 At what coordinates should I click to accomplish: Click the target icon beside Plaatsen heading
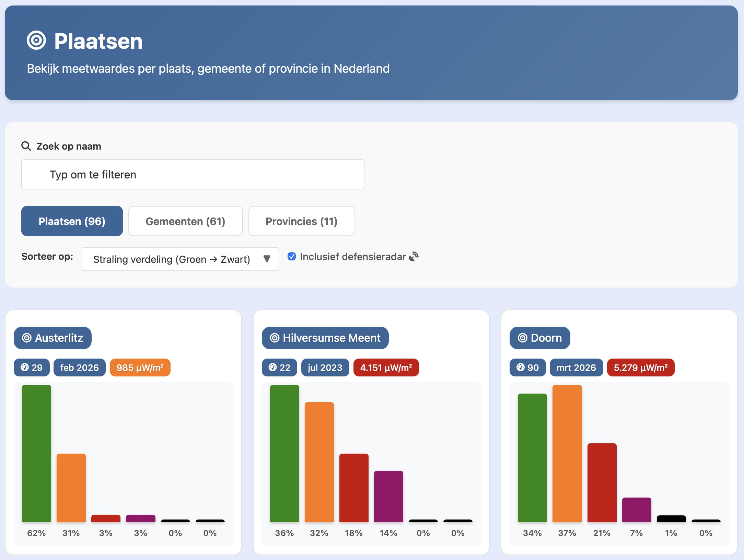[36, 40]
